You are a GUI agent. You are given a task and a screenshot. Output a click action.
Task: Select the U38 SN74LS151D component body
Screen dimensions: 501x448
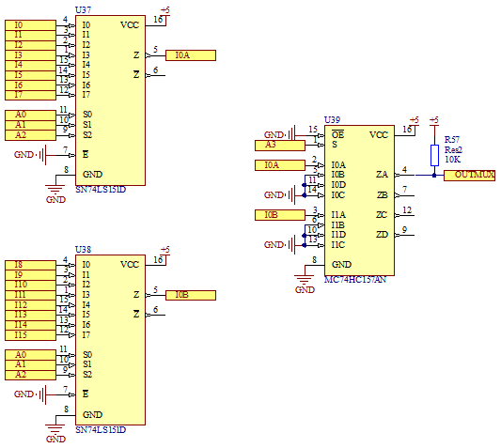110,340
